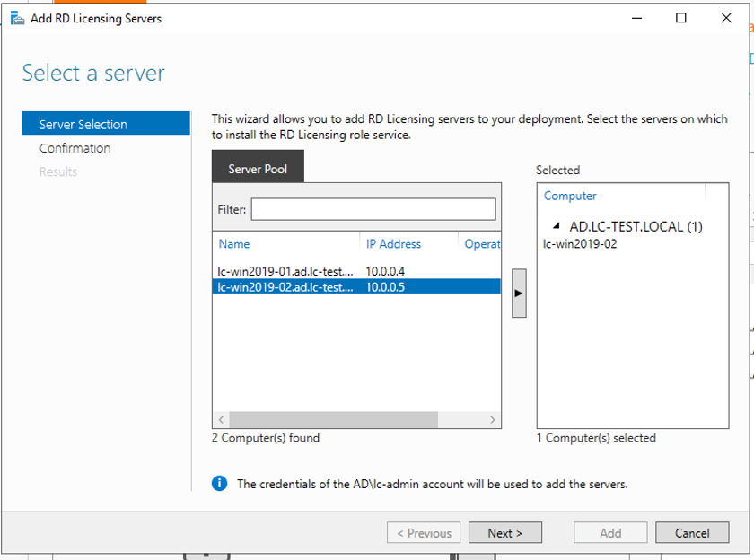Click the Computer column header in Selected

coord(571,196)
